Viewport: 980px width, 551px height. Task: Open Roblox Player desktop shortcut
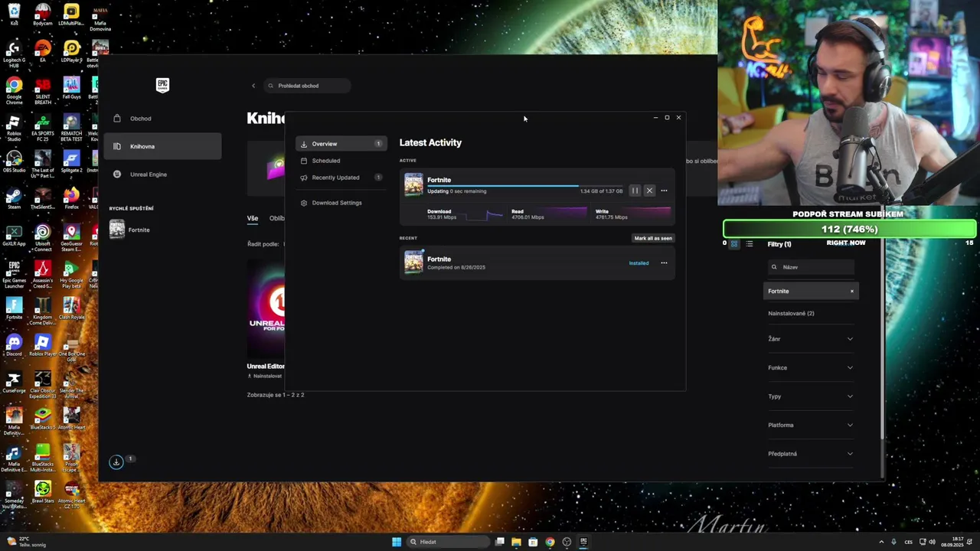click(43, 346)
